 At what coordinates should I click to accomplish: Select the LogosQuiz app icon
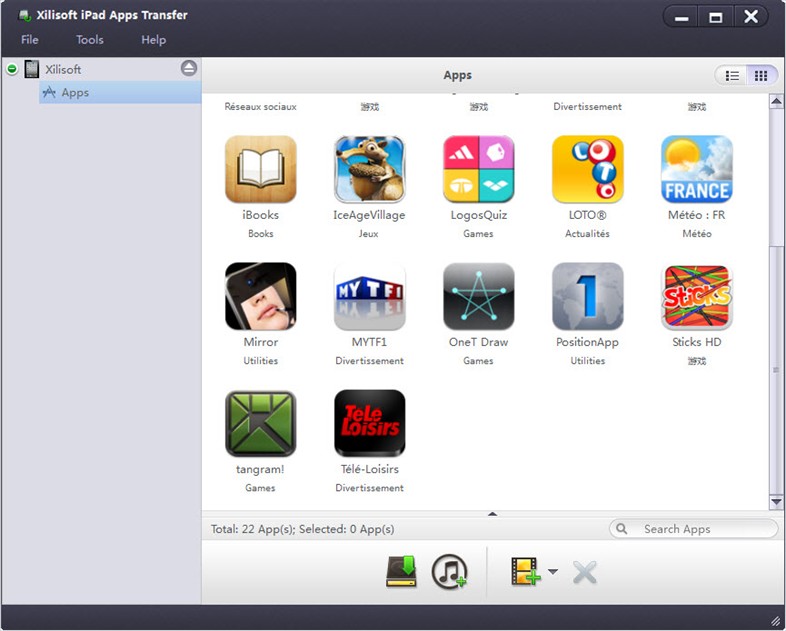pyautogui.click(x=478, y=170)
